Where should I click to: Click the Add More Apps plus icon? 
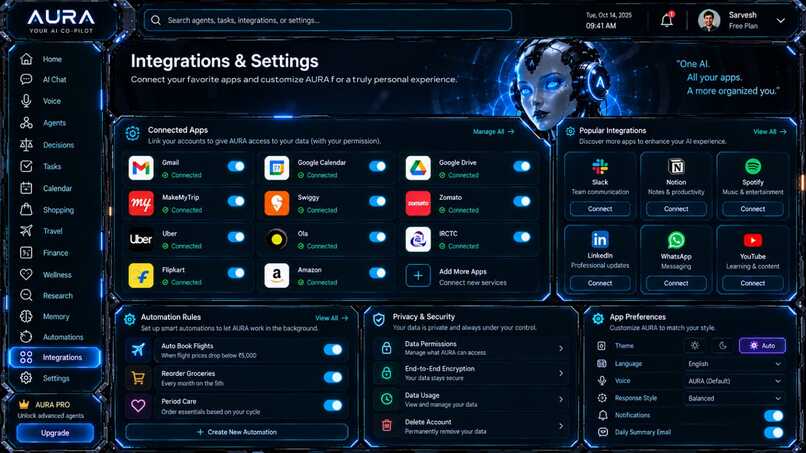point(418,276)
